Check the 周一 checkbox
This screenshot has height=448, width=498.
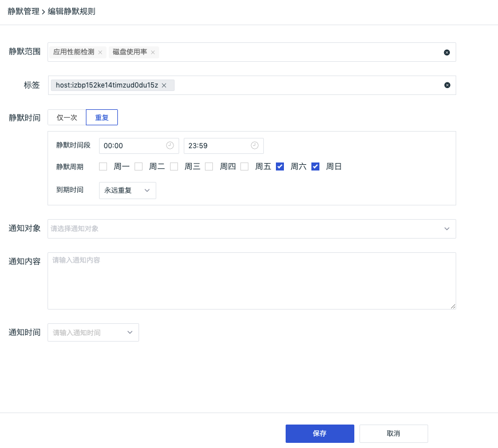point(103,166)
